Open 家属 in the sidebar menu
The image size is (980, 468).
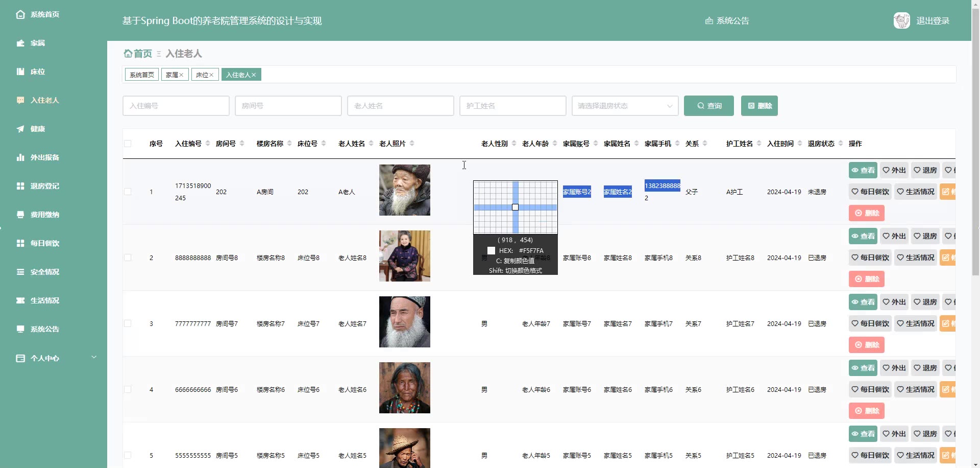pos(38,43)
